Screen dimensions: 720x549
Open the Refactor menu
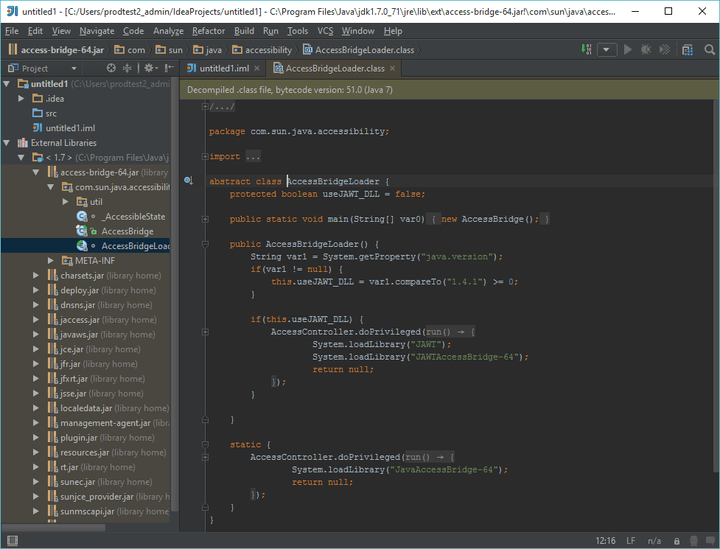click(208, 31)
